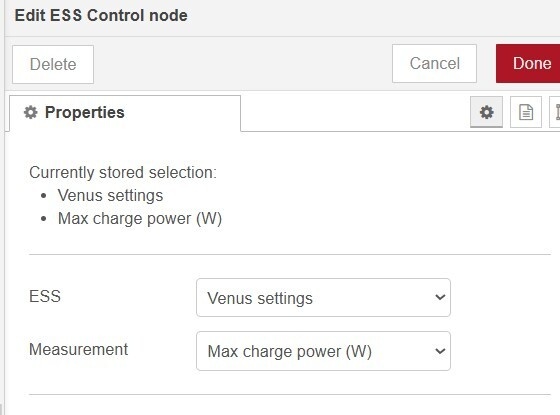Image resolution: width=560 pixels, height=415 pixels.
Task: Click the Measurement dropdown chevron arrow
Action: pos(440,351)
